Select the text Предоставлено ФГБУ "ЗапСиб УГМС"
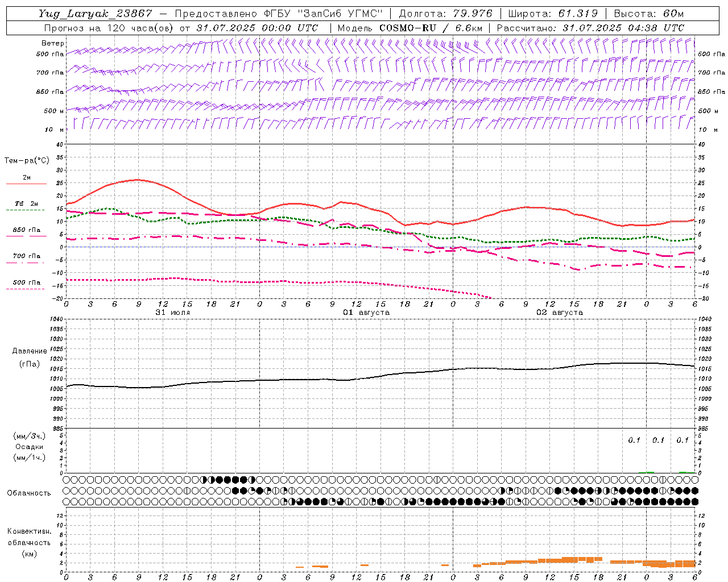This screenshot has width=728, height=582. (279, 14)
